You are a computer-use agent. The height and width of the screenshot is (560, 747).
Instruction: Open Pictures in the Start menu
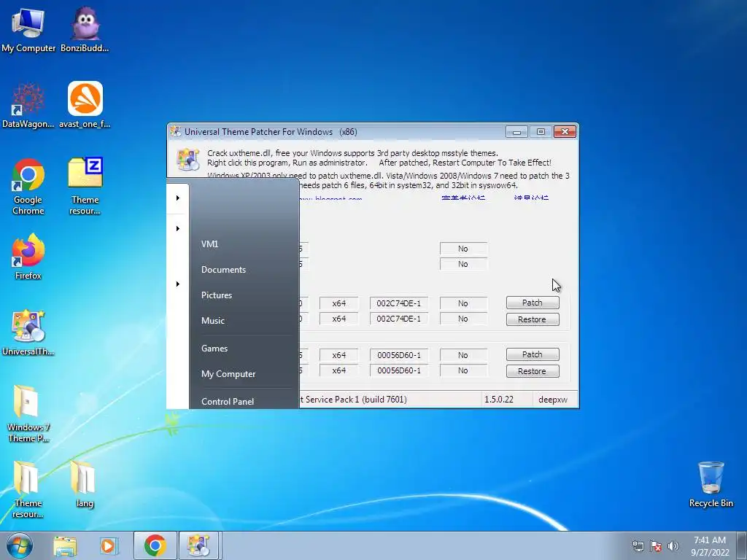217,295
